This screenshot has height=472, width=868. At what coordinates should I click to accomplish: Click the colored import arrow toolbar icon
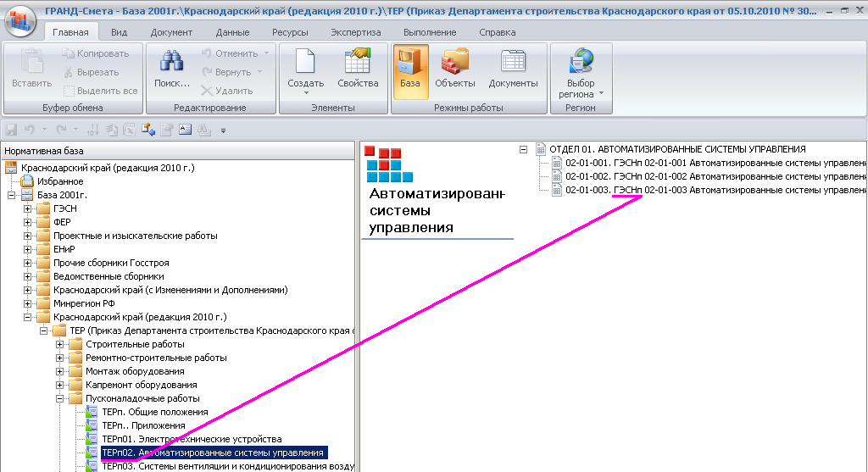(x=147, y=130)
